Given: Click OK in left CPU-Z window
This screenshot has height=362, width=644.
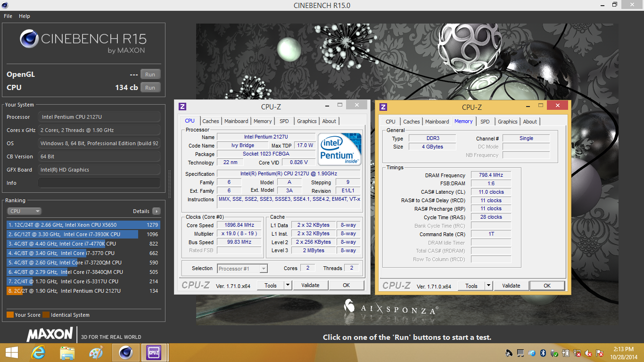Looking at the screenshot, I should pyautogui.click(x=347, y=285).
